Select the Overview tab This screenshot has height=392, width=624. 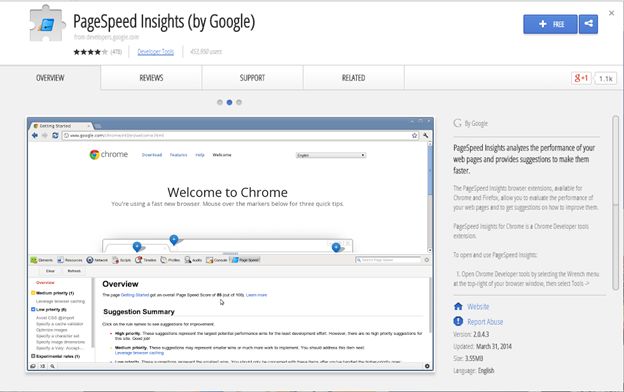pyautogui.click(x=50, y=78)
